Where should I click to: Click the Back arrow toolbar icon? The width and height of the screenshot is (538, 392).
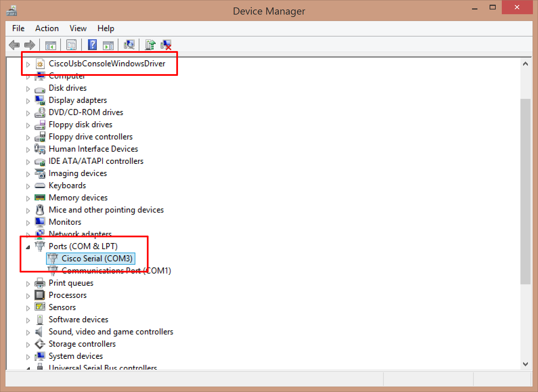click(x=14, y=45)
